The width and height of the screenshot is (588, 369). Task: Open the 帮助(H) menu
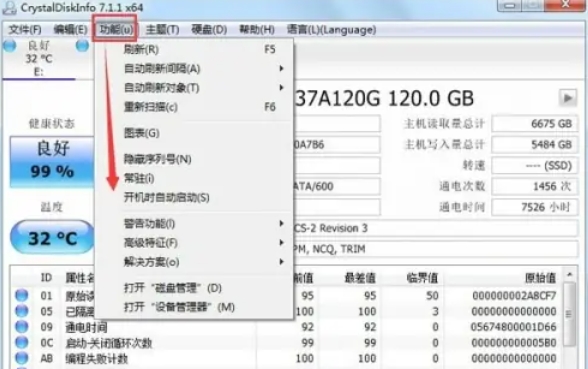(x=257, y=30)
